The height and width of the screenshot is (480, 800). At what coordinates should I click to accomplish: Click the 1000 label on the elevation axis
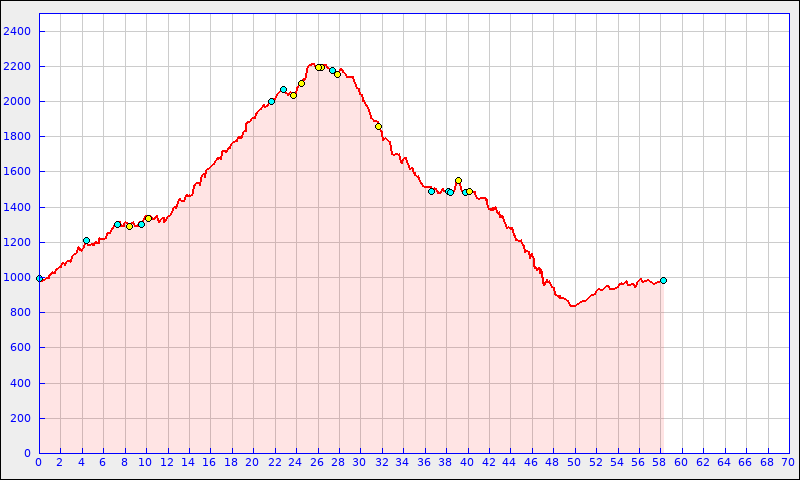(17, 278)
